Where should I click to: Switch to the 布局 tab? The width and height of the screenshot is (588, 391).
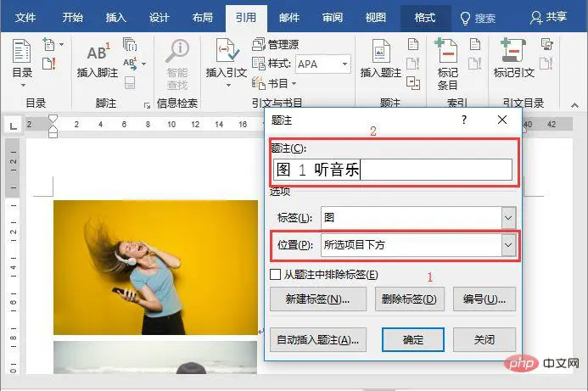click(x=203, y=17)
